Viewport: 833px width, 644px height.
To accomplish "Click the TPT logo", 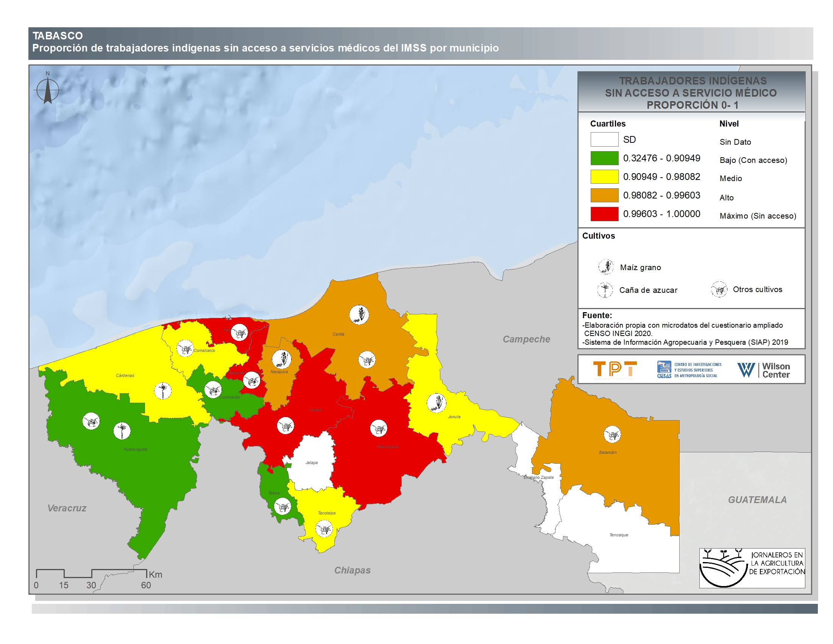I will click(615, 370).
